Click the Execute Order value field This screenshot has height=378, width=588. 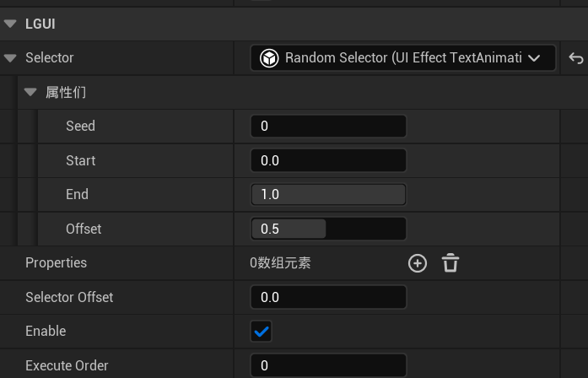(x=328, y=365)
